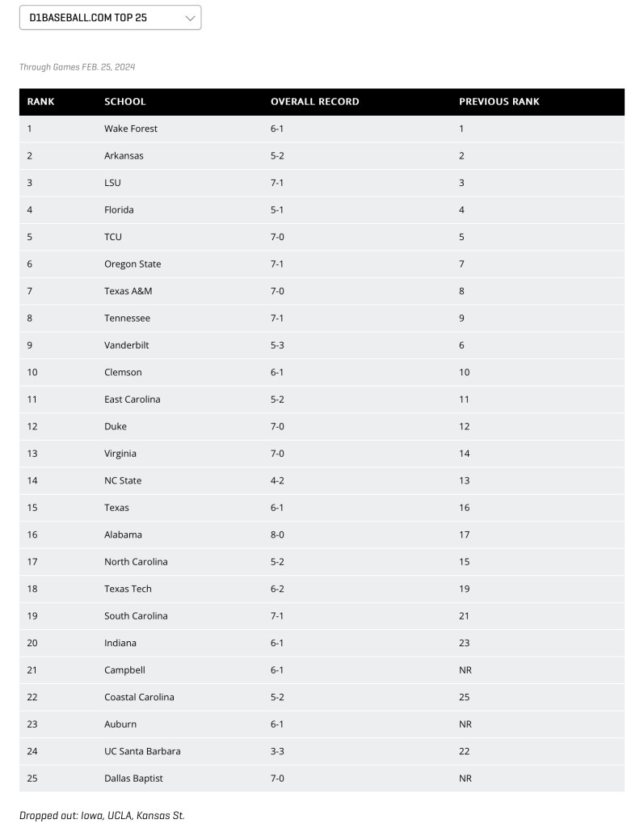Viewport: 644px width, 828px height.
Task: Click the PREVIOUS RANK column header
Action: pos(499,102)
